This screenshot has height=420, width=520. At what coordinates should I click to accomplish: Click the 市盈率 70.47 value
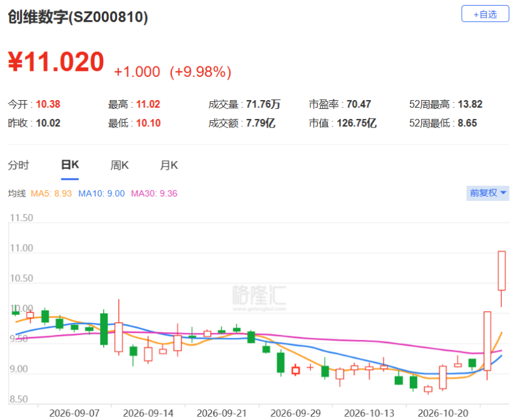tap(359, 105)
